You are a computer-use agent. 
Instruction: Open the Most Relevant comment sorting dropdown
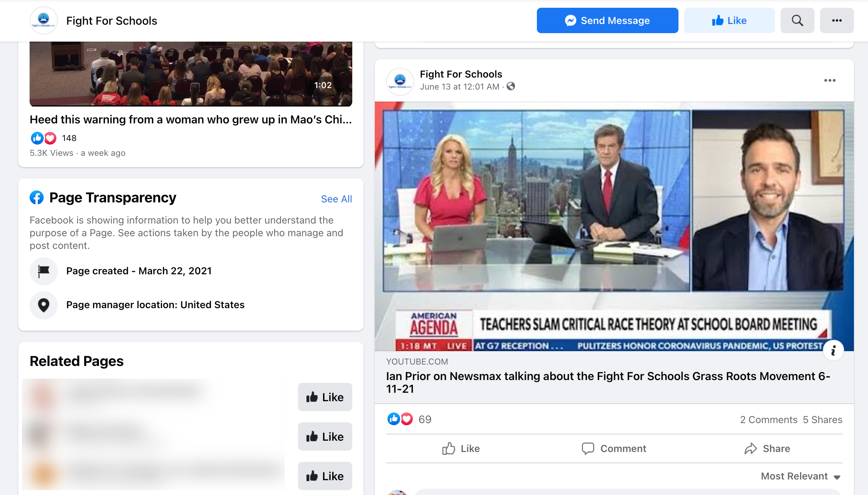click(799, 476)
